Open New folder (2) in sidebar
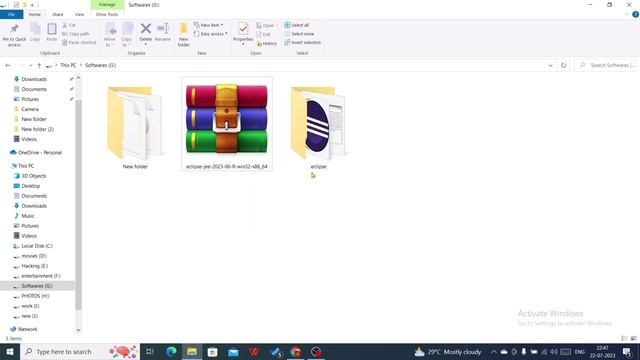The width and height of the screenshot is (640, 360). click(x=38, y=129)
